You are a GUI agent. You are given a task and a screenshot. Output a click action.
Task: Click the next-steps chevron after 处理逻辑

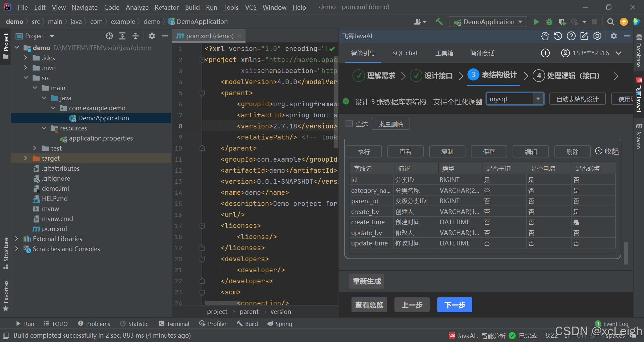[615, 76]
